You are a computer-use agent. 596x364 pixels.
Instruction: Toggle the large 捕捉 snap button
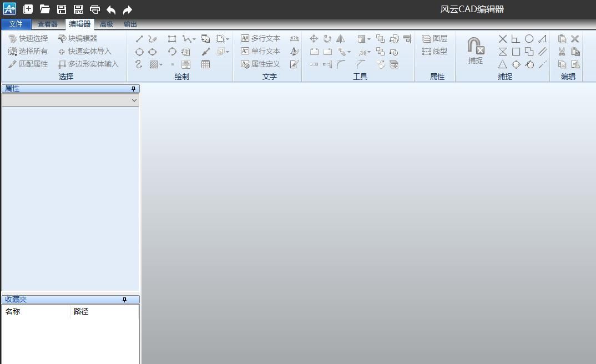(475, 50)
